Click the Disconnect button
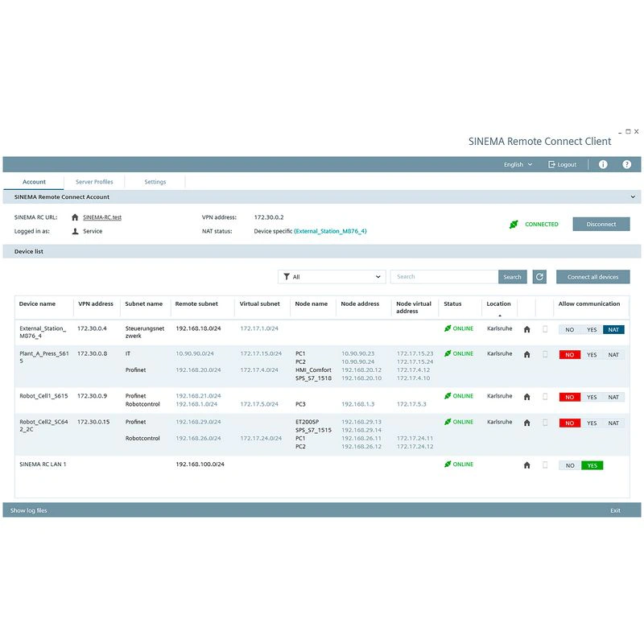 601,225
